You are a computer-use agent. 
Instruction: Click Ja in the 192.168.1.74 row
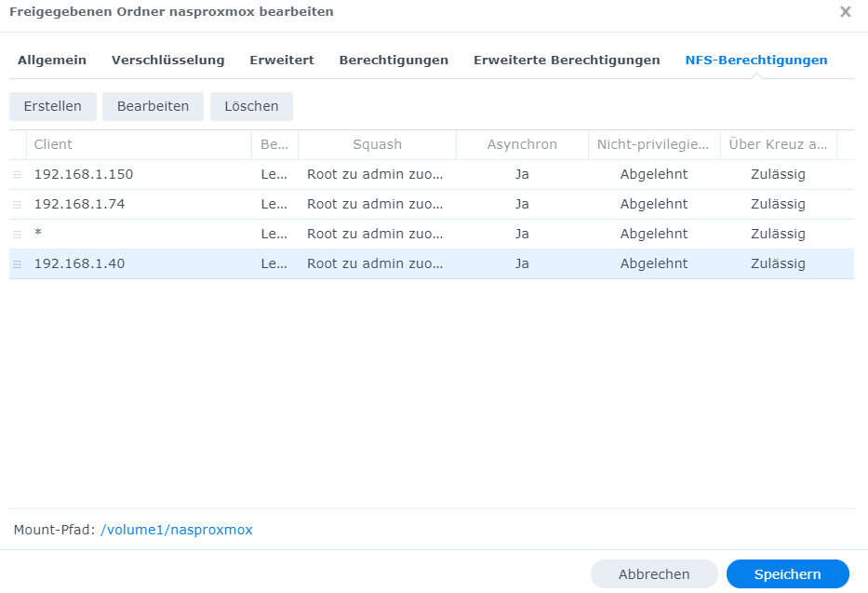522,204
